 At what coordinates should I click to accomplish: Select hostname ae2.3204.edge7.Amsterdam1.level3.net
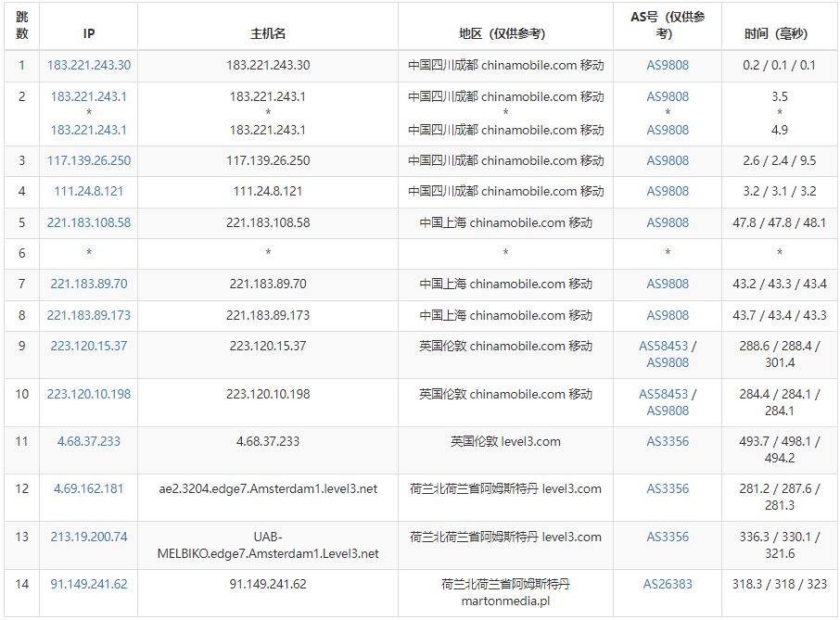pos(268,488)
